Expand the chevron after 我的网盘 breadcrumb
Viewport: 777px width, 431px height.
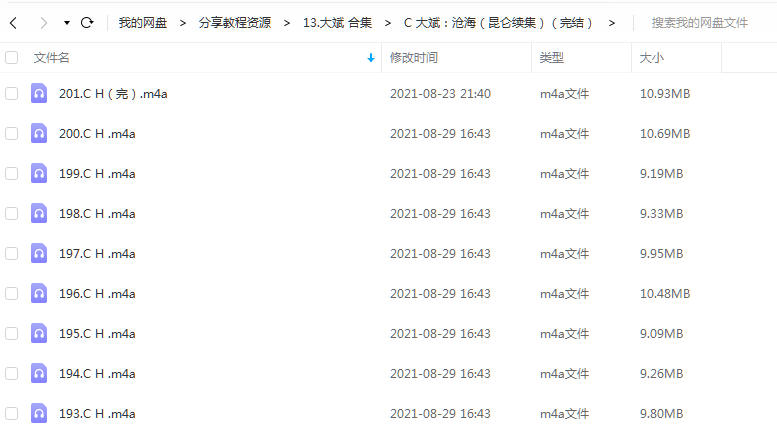pyautogui.click(x=183, y=23)
